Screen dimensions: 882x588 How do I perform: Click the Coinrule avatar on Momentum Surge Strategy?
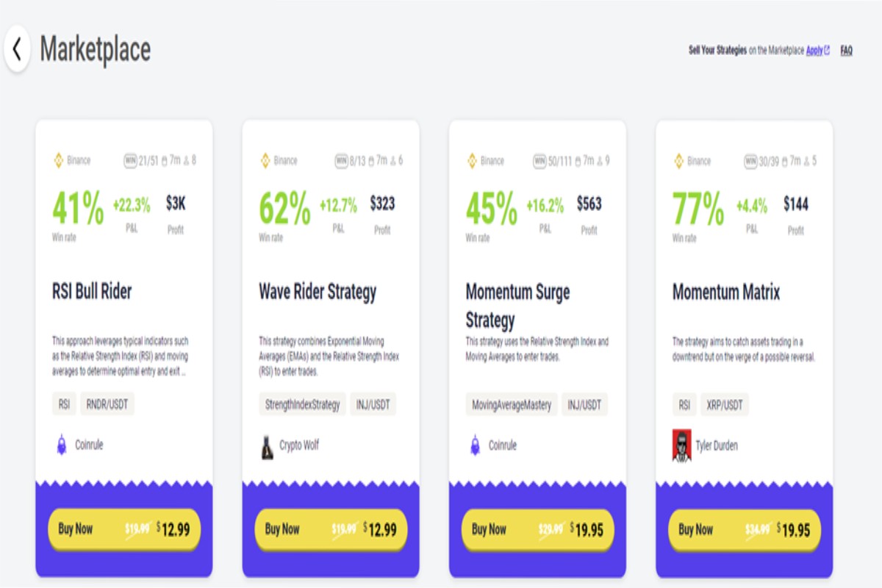pos(473,445)
